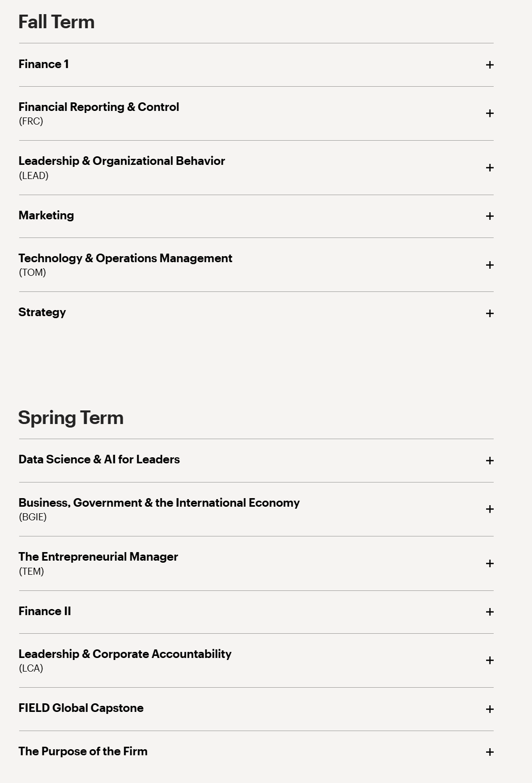Click the plus icon beside Strategy
The width and height of the screenshot is (532, 783).
click(489, 313)
